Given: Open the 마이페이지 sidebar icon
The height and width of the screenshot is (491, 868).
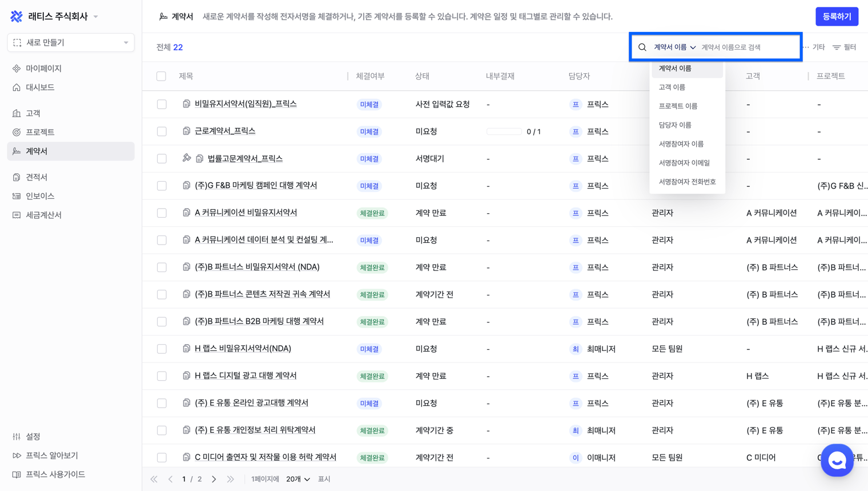Looking at the screenshot, I should point(17,69).
